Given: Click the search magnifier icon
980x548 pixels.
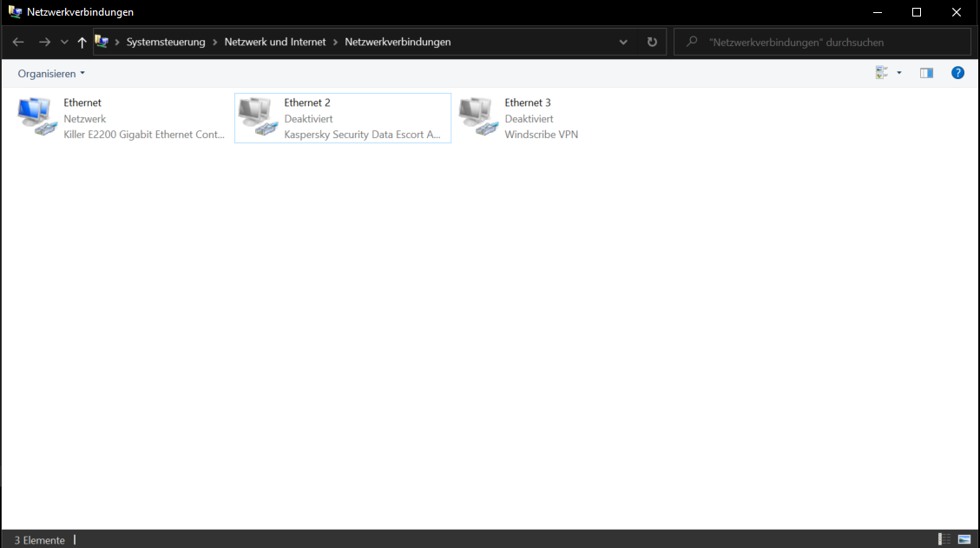Looking at the screenshot, I should (x=692, y=42).
